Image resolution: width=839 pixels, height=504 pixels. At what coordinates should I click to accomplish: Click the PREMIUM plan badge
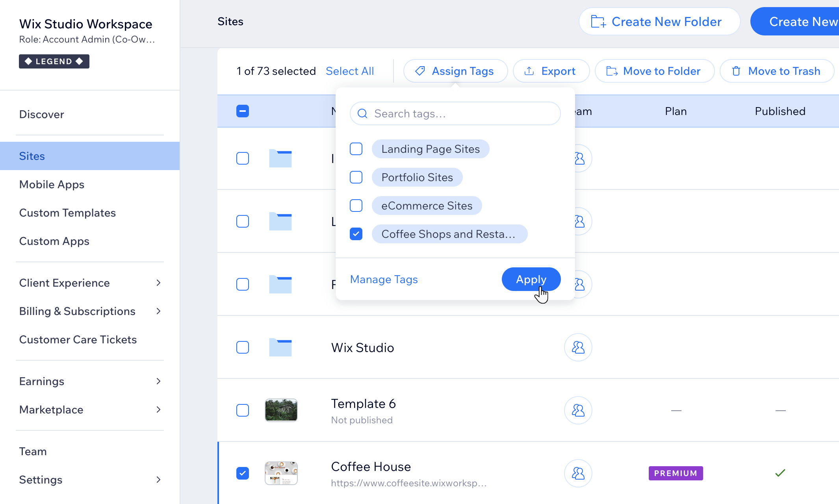[x=676, y=473]
